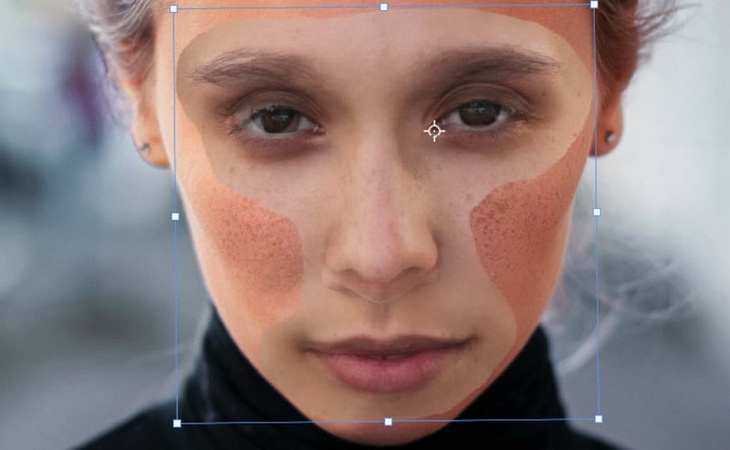The height and width of the screenshot is (450, 730).
Task: Click the top-left transform corner handle
Action: [174, 8]
